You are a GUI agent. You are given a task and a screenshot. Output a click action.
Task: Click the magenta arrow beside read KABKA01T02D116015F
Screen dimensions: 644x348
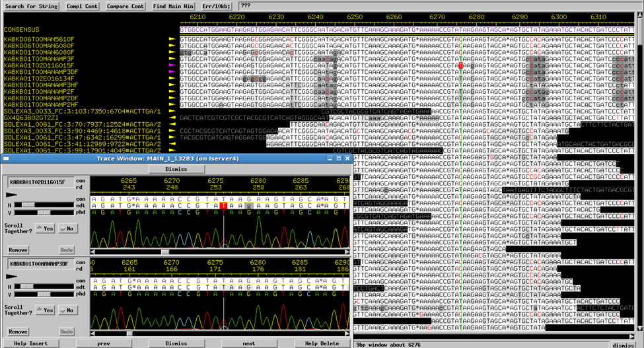(x=173, y=65)
